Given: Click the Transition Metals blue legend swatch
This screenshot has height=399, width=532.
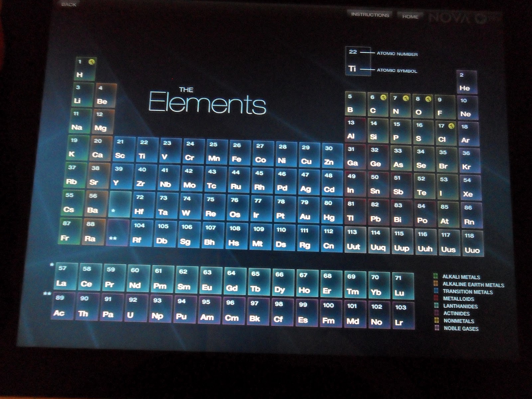Looking at the screenshot, I should (436, 291).
